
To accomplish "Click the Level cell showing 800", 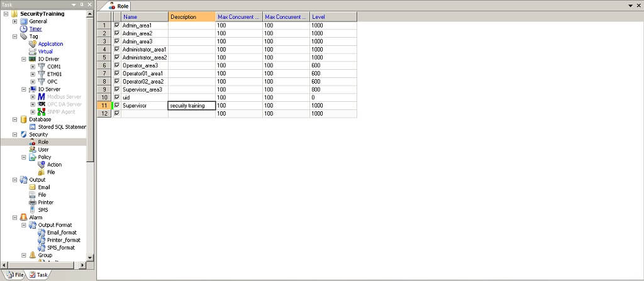I will (333, 89).
